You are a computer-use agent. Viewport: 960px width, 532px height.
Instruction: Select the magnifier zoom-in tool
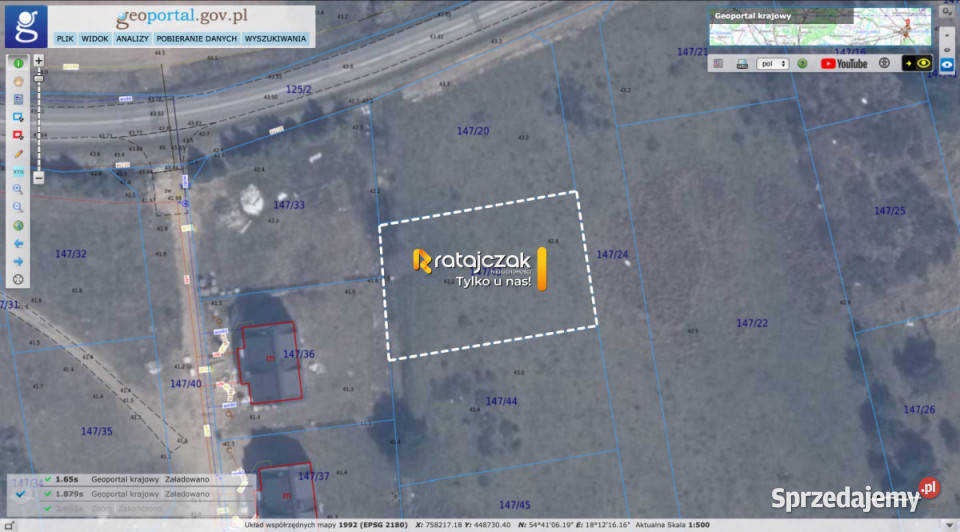[x=18, y=190]
